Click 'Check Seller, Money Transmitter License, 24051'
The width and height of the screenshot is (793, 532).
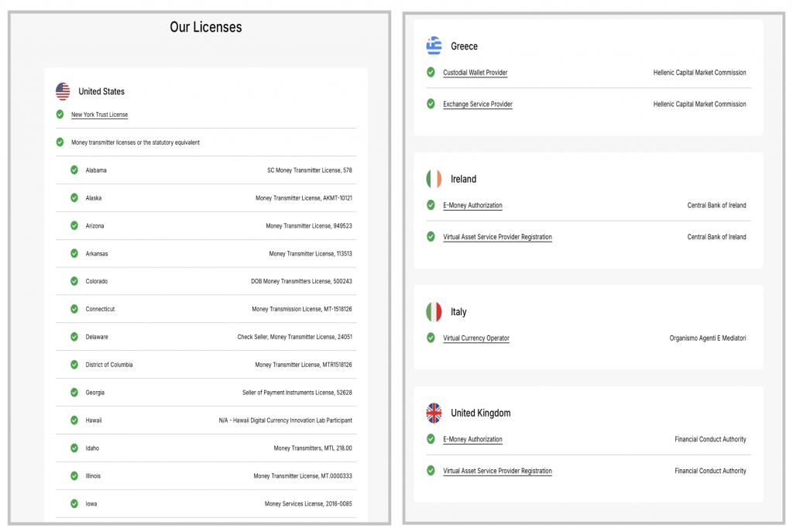pyautogui.click(x=295, y=337)
